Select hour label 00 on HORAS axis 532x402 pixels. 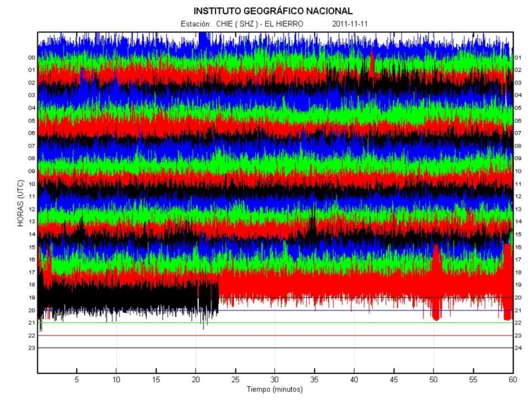(x=31, y=58)
